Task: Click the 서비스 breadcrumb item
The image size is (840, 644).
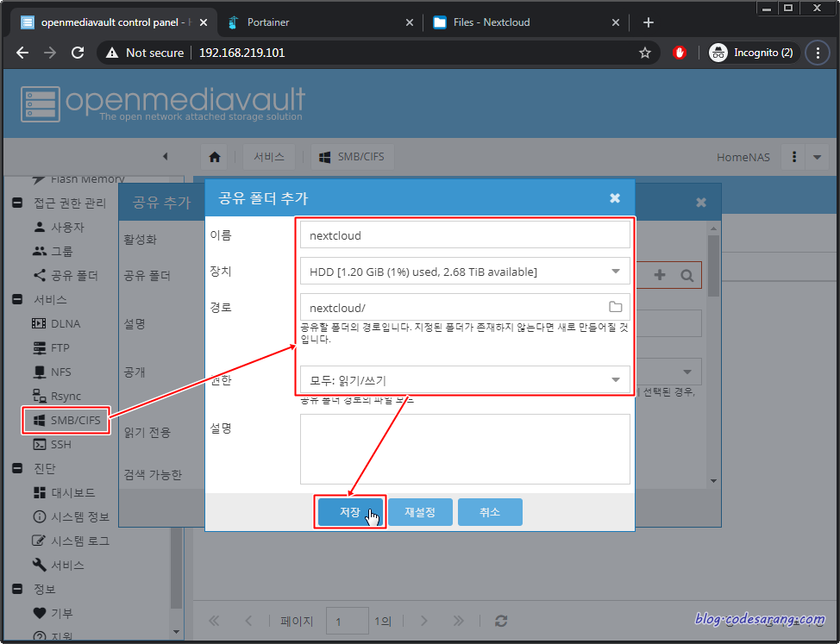Action: [x=269, y=157]
